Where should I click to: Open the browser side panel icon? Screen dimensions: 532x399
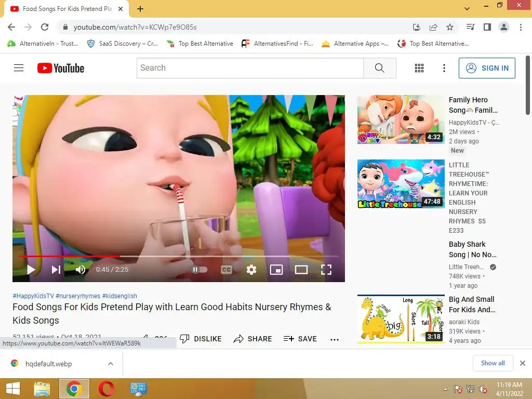coord(487,27)
